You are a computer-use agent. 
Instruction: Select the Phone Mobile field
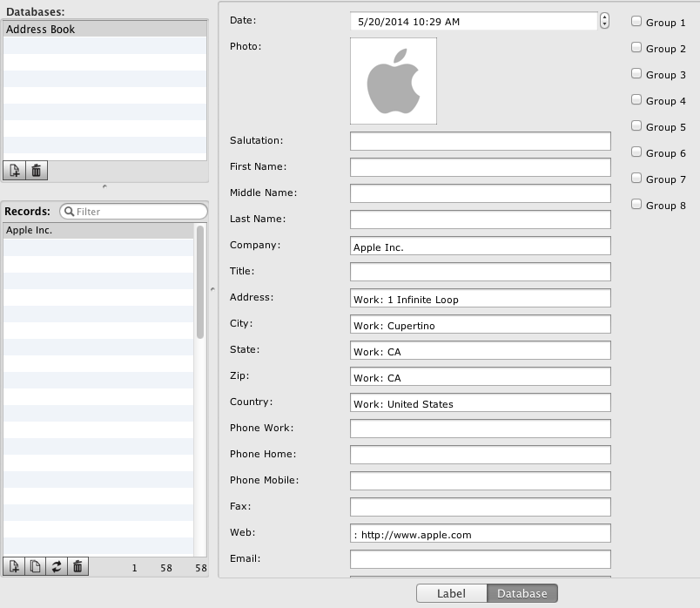click(481, 481)
